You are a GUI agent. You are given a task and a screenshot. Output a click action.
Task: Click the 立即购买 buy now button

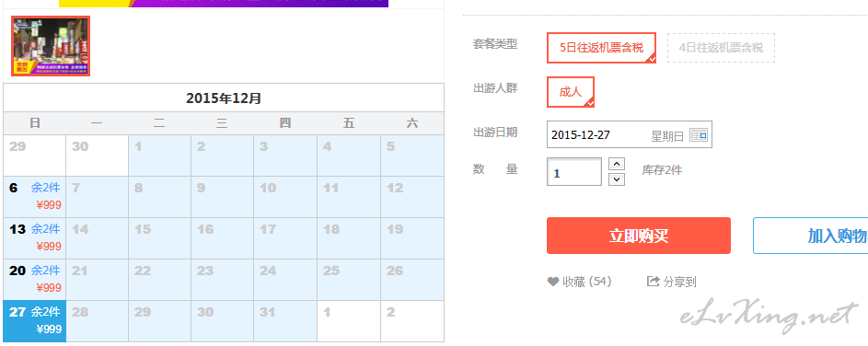639,236
